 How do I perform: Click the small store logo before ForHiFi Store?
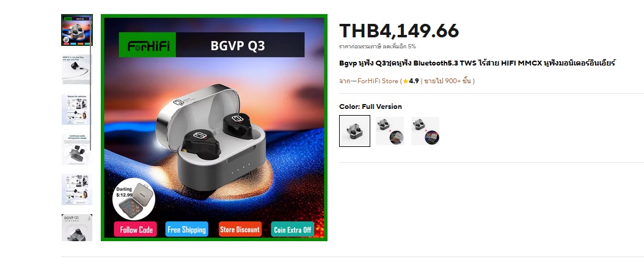(354, 81)
